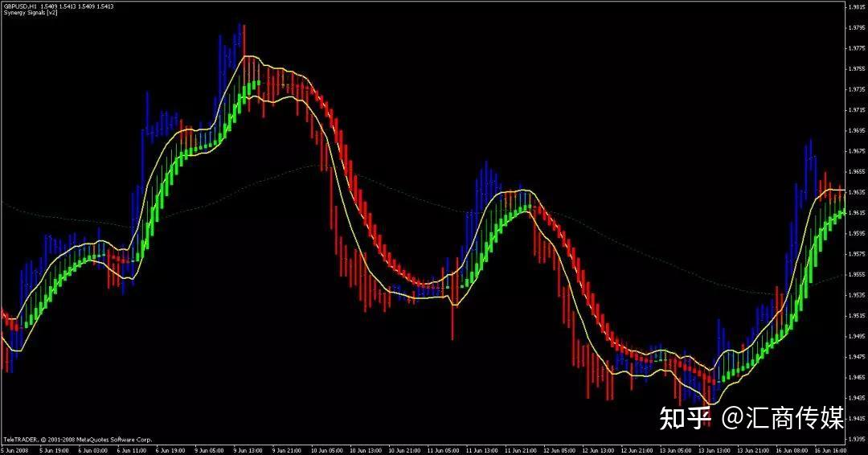Image resolution: width=868 pixels, height=455 pixels.
Task: Click the 1.9775 price axis label
Action: pyautogui.click(x=856, y=47)
